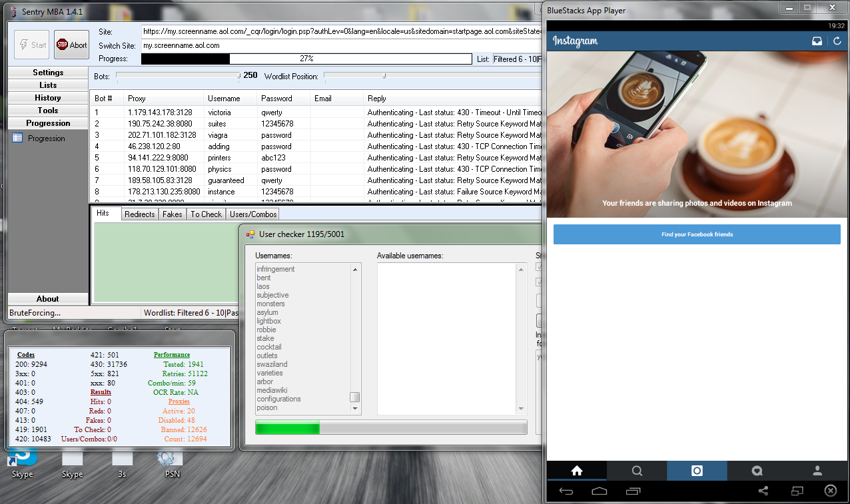Click the Performance heading in stats panel
This screenshot has width=850, height=504.
click(172, 355)
